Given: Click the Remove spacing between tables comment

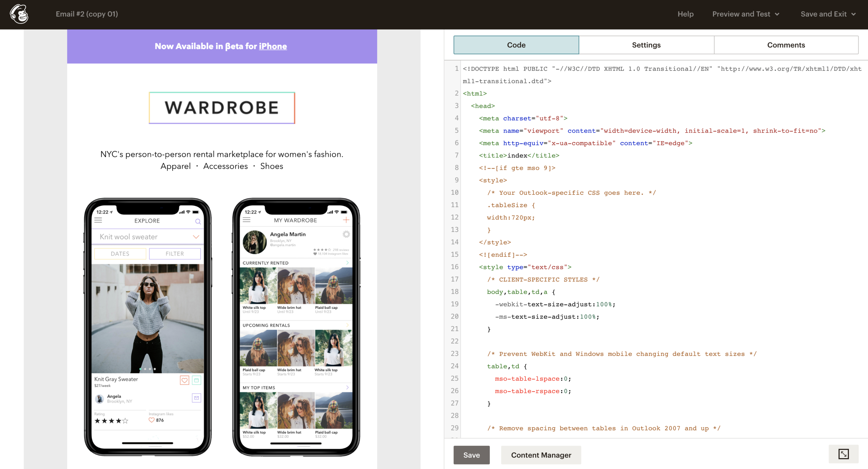Looking at the screenshot, I should pos(604,428).
